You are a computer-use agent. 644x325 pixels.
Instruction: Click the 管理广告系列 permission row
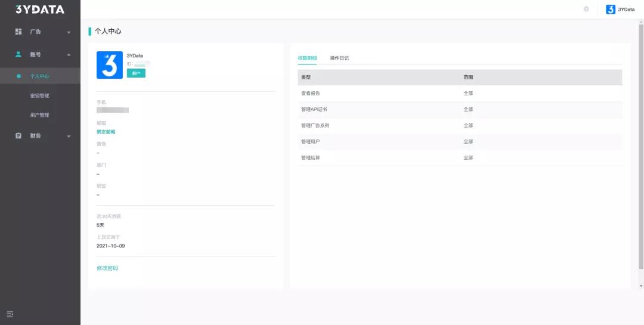pyautogui.click(x=460, y=125)
